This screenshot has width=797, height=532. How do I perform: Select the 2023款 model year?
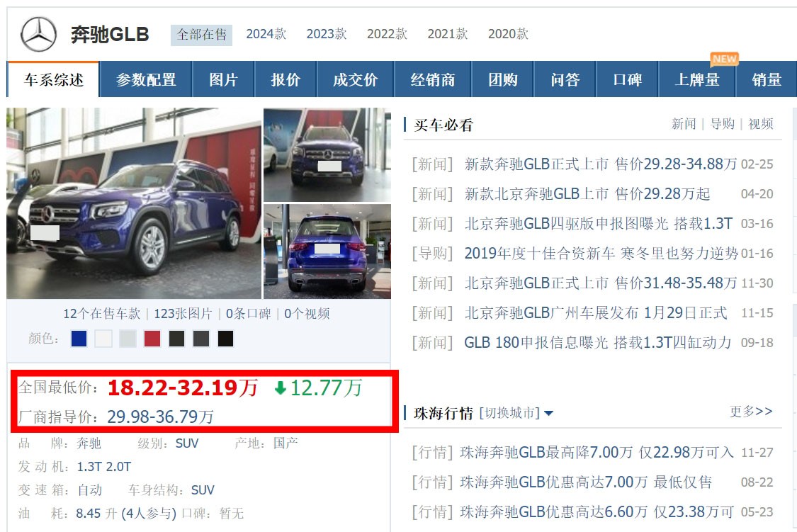327,34
